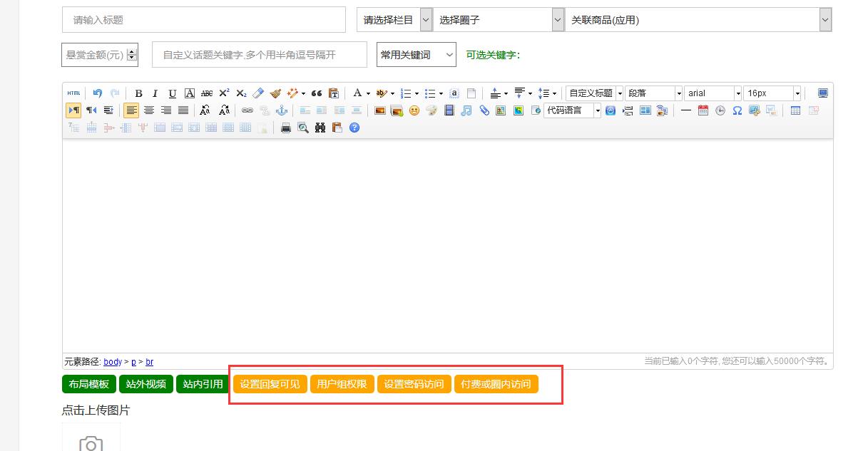Toggle underline formatting
Screen dimensions: 868x451
(x=172, y=93)
